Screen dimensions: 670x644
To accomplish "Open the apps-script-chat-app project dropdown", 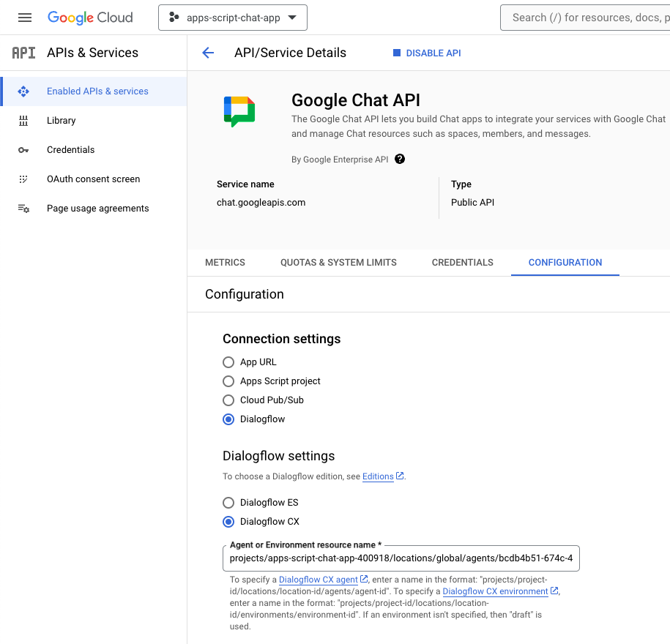I will [x=233, y=18].
